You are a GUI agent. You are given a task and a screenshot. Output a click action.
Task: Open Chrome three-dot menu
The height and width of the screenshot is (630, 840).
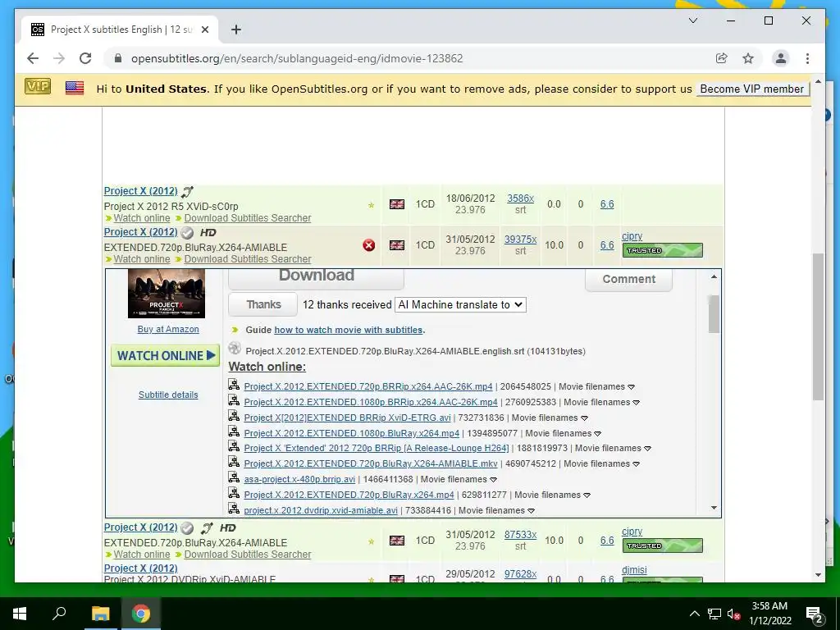807,58
